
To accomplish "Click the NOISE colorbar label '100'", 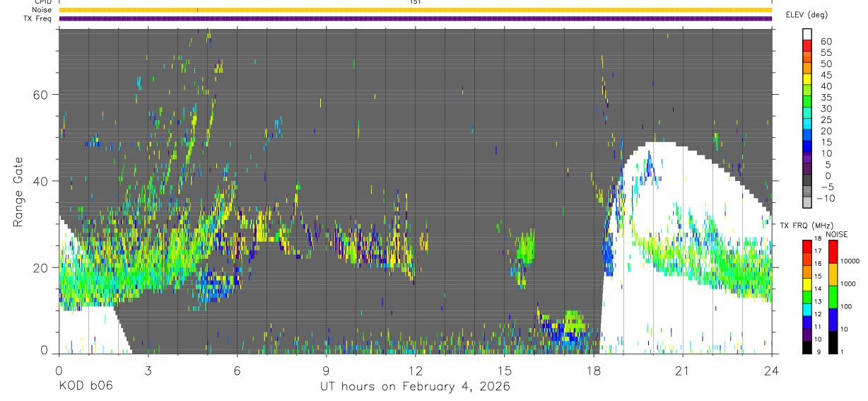I will (x=845, y=306).
